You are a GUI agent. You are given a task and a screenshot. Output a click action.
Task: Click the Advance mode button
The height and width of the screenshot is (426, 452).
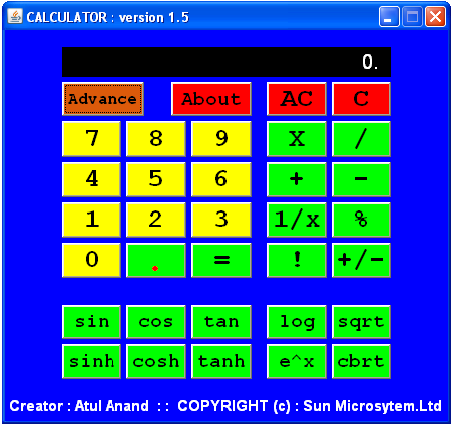point(103,99)
